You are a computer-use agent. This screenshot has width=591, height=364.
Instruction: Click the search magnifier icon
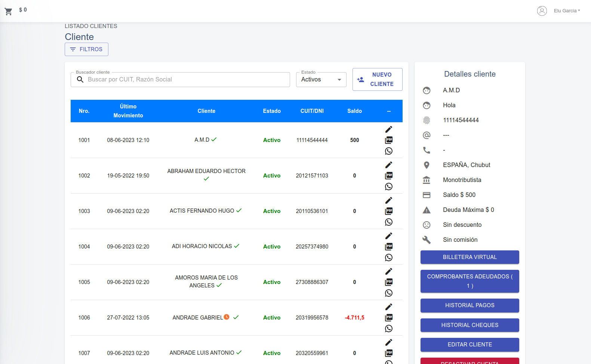(x=80, y=80)
